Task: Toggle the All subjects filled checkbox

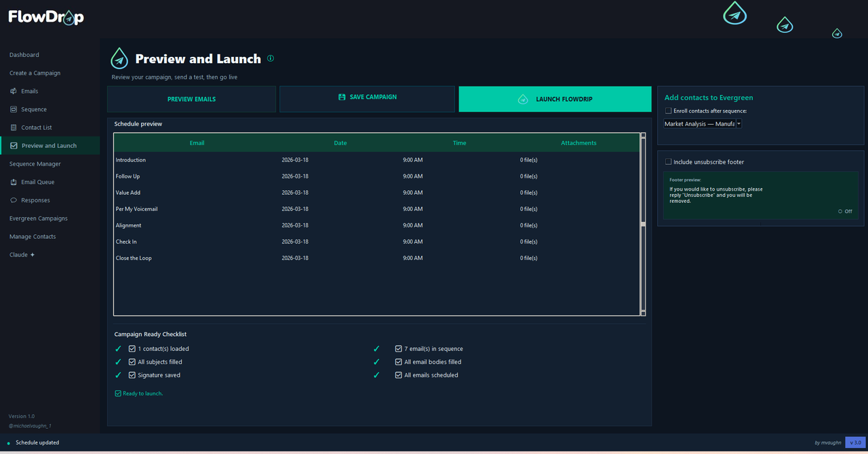Action: click(132, 362)
